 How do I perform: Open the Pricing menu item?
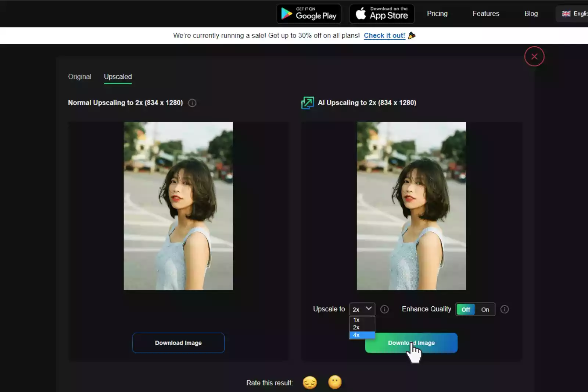point(437,14)
